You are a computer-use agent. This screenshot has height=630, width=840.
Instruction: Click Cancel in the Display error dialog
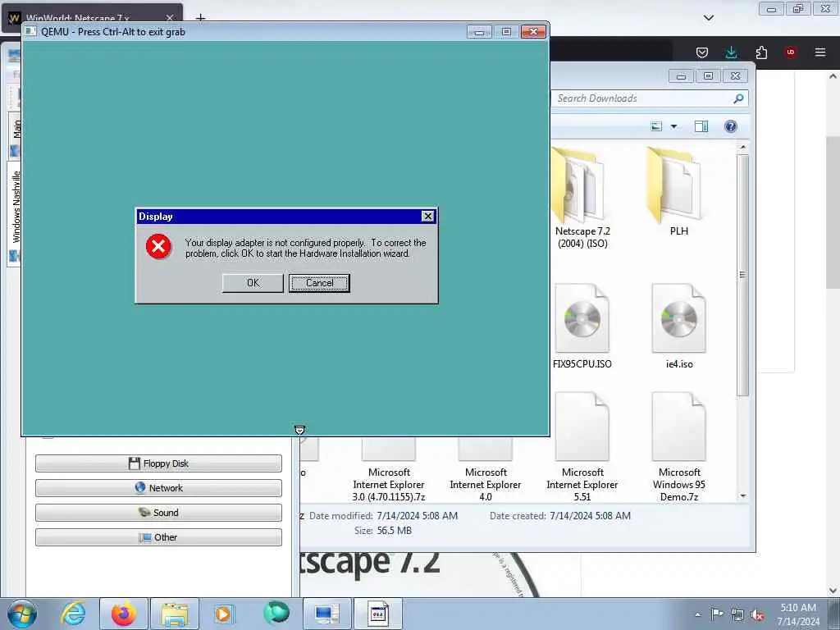point(319,283)
